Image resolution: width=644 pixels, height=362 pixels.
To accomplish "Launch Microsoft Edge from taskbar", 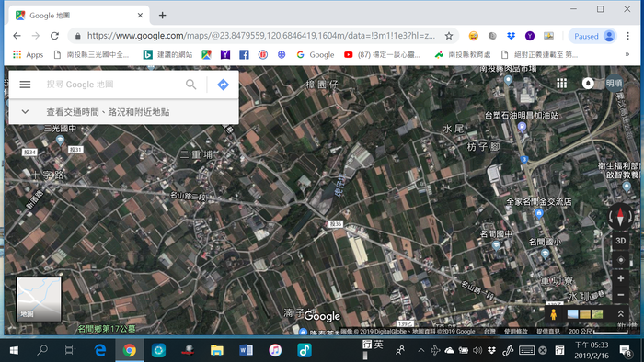I will coord(99,351).
